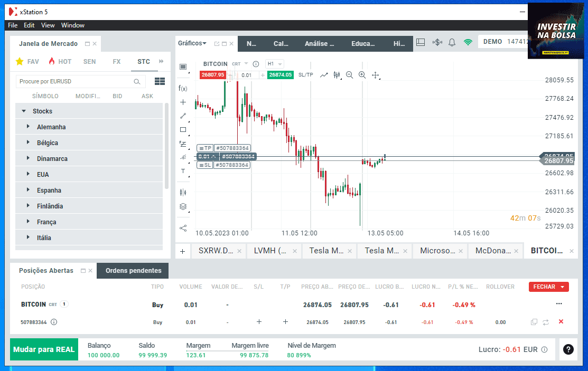Open the H1 timeframe dropdown
Viewport: 588px width, 371px height.
click(x=274, y=64)
